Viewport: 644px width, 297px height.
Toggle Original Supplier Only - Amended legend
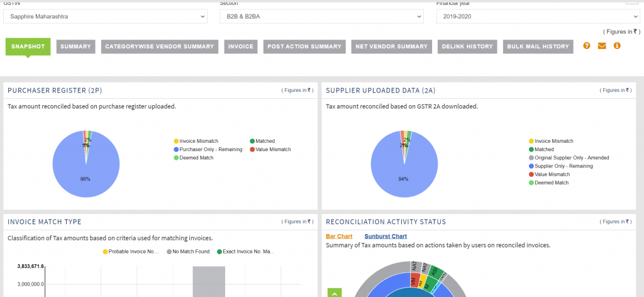(569, 158)
